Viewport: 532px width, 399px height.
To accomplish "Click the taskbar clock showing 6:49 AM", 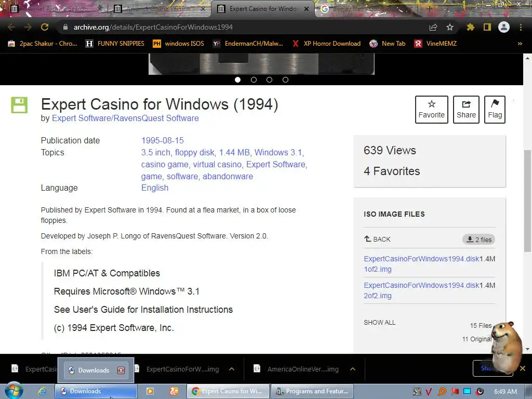I will coord(506,391).
